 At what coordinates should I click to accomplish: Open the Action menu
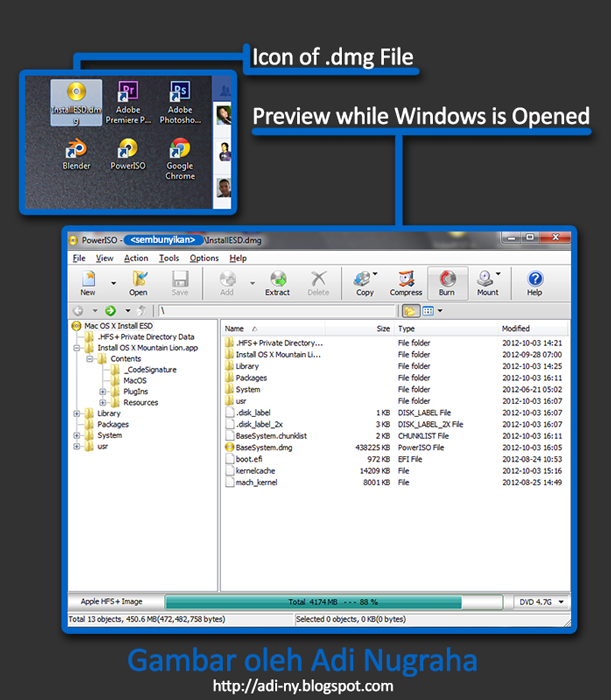pos(136,258)
